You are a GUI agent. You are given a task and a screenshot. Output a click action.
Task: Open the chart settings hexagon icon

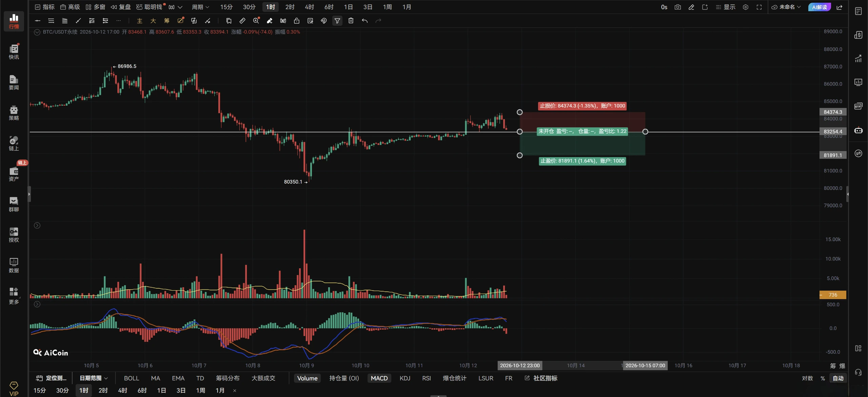pyautogui.click(x=746, y=7)
